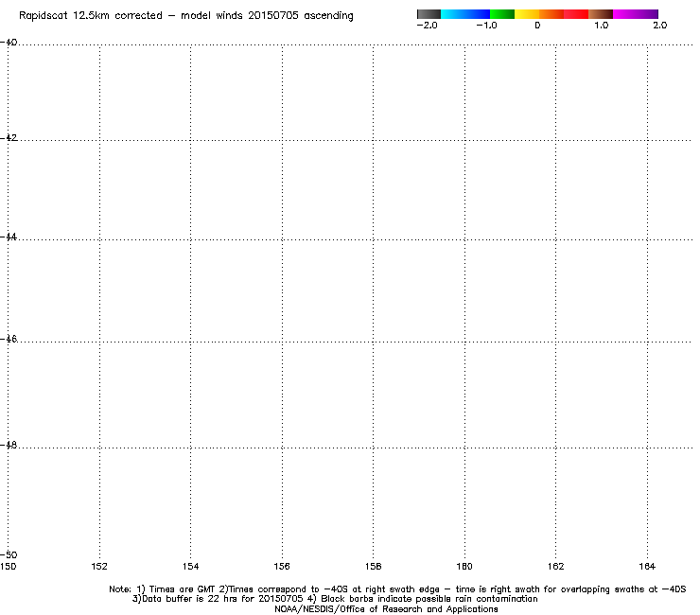Click the color bar label '1.0'
This screenshot has width=700, height=615.
click(x=602, y=26)
